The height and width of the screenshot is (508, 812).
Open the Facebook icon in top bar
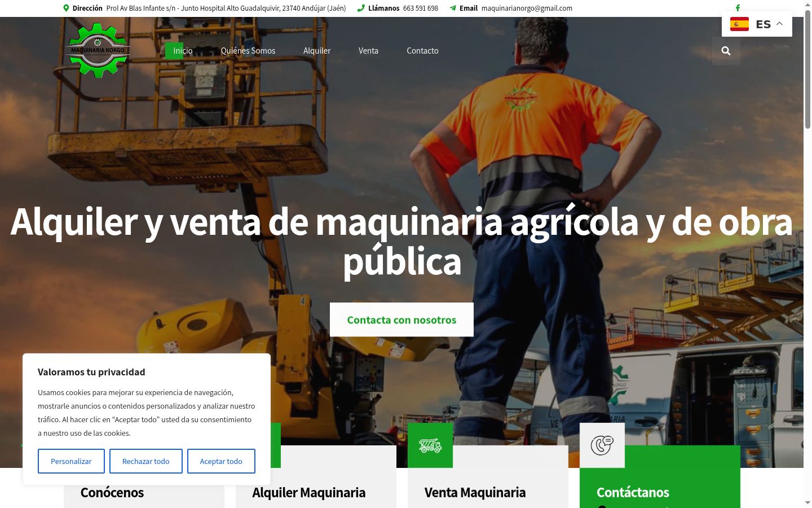738,8
